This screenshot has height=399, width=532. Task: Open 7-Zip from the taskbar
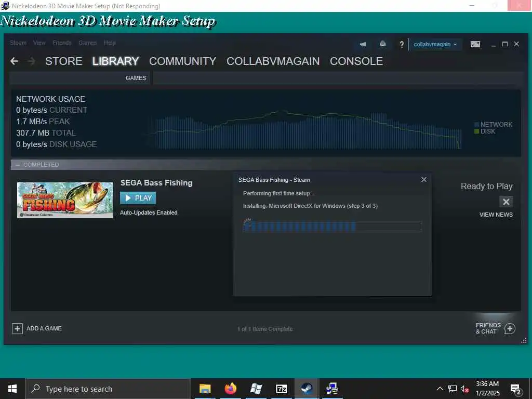tap(281, 389)
